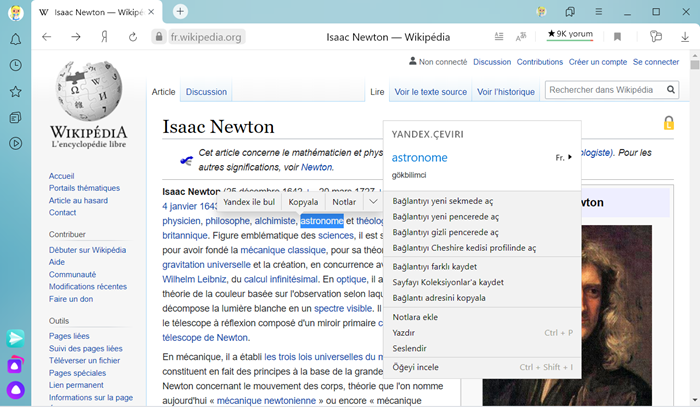Open the browser hamburger menu

coord(599,12)
